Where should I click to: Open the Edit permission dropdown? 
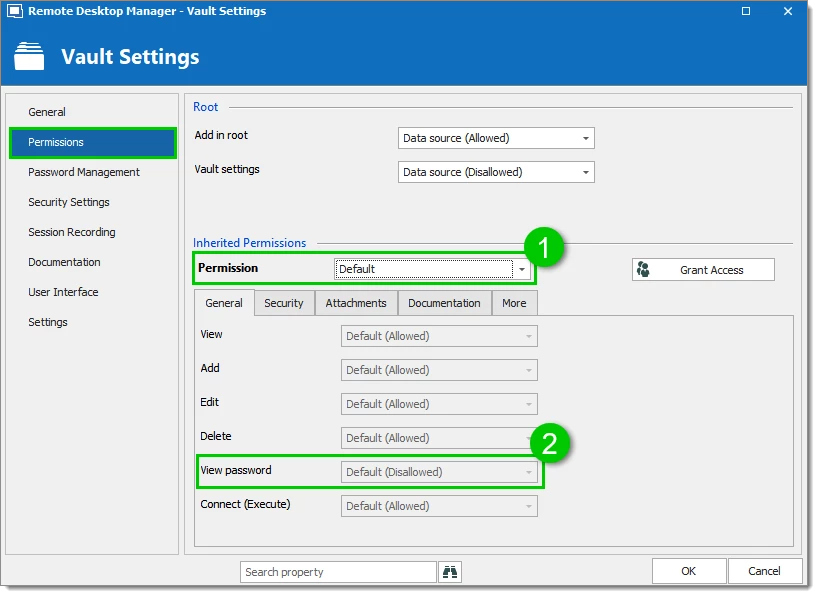point(439,404)
